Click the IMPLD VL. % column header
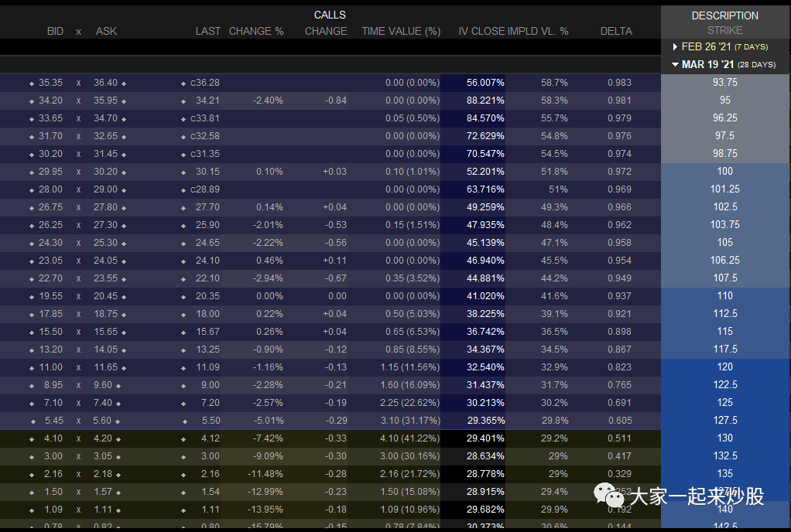Image resolution: width=791 pixels, height=532 pixels. pyautogui.click(x=538, y=31)
